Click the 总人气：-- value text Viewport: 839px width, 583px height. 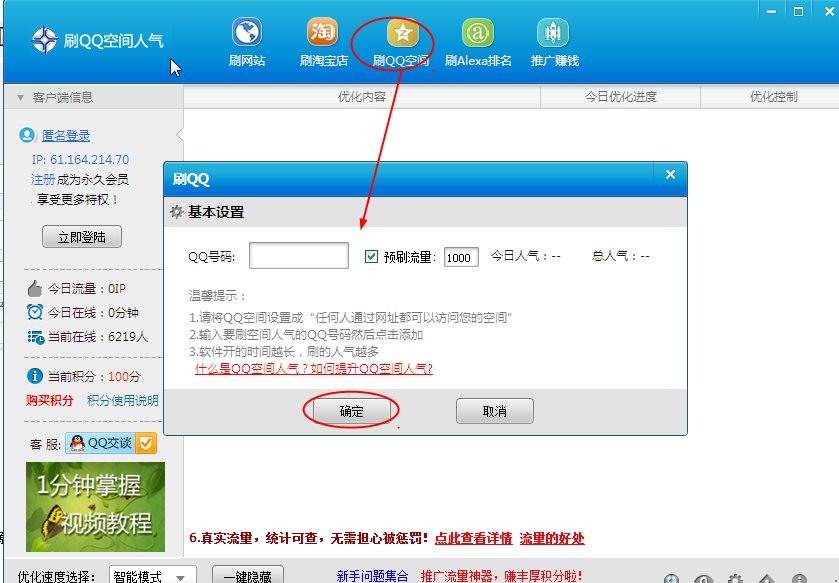(x=621, y=256)
